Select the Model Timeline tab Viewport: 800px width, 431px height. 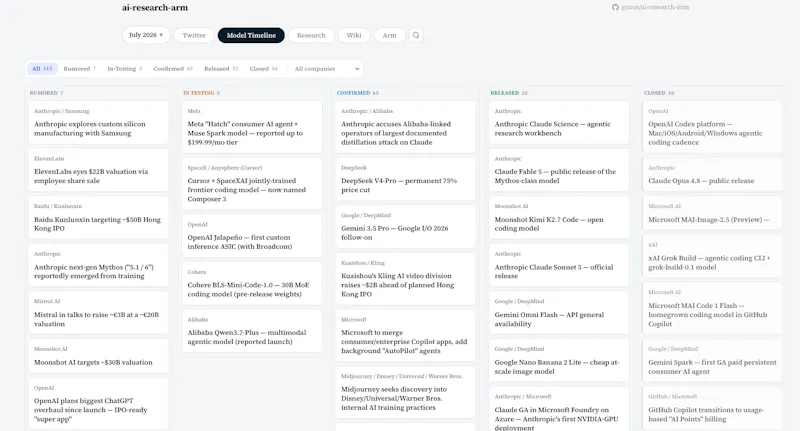click(251, 35)
